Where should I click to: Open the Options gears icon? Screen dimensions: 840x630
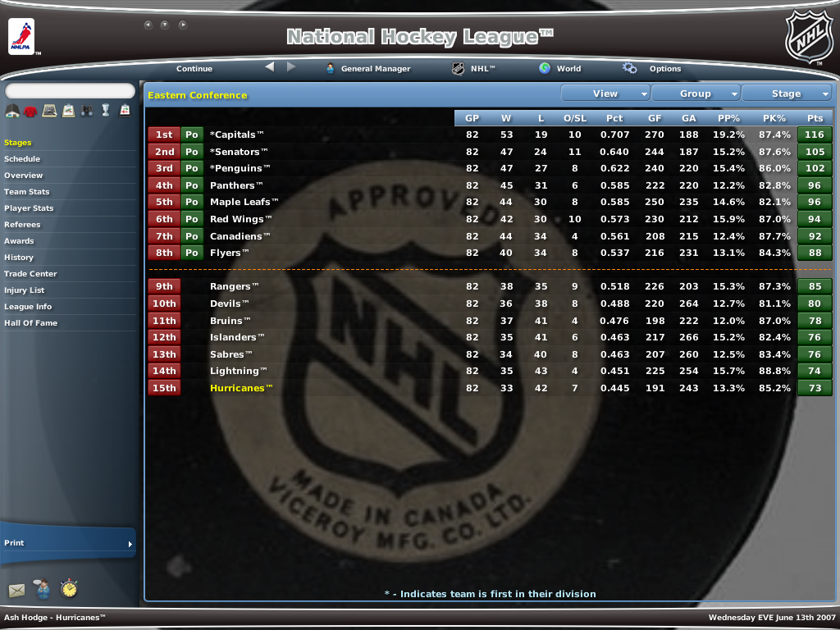(629, 68)
